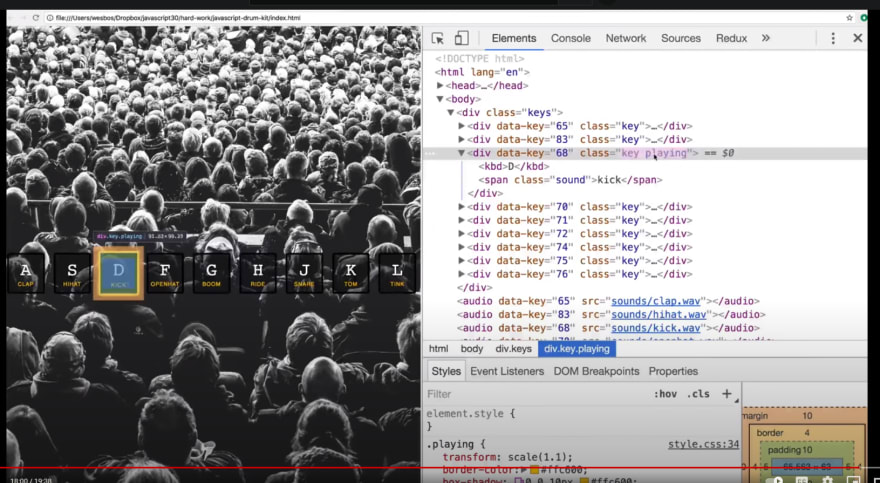Click the margin label in box model
This screenshot has height=483, width=880.
tap(755, 416)
